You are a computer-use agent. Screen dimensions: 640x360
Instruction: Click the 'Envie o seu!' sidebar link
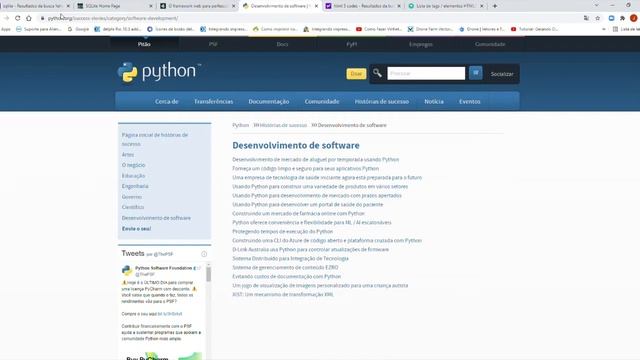pos(136,229)
